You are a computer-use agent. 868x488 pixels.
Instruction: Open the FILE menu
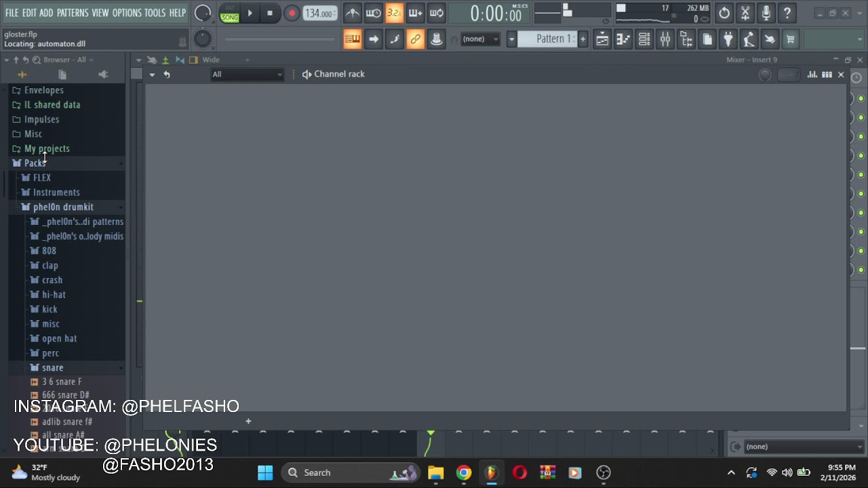tap(12, 13)
